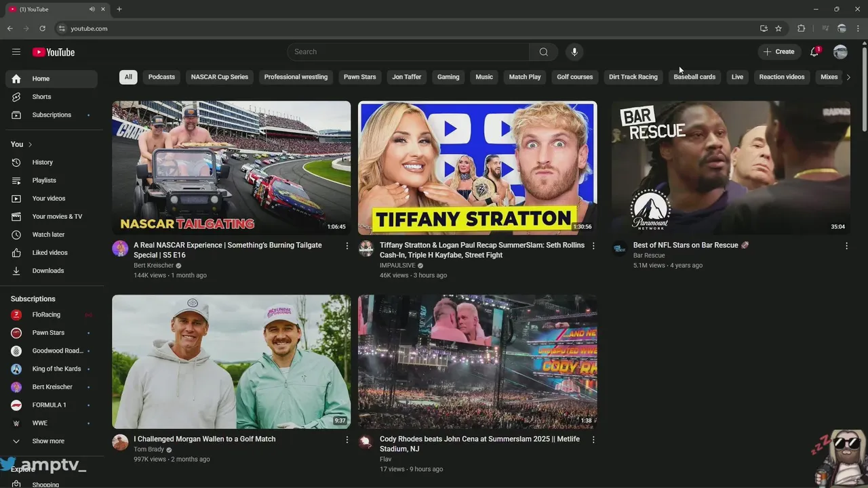
Task: Expand subscriptions with Show more
Action: pos(52,441)
